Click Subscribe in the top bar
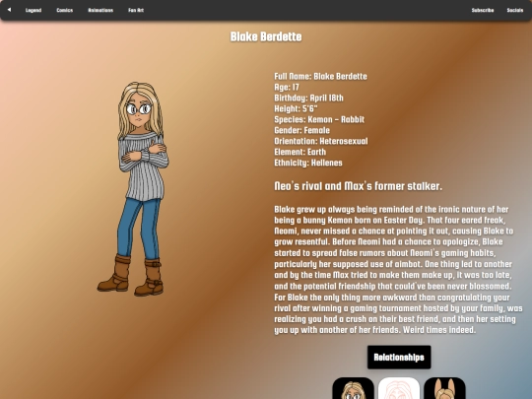The width and height of the screenshot is (532, 399). 483,10
